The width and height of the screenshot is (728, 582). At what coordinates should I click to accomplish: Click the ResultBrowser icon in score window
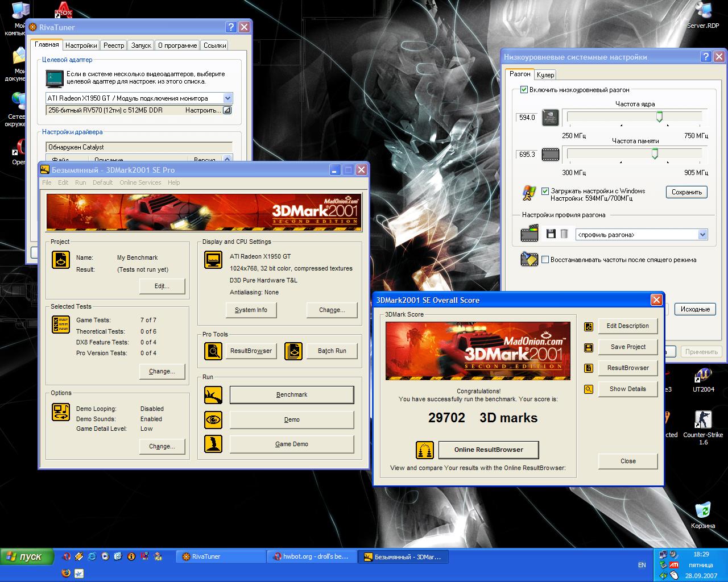click(589, 368)
